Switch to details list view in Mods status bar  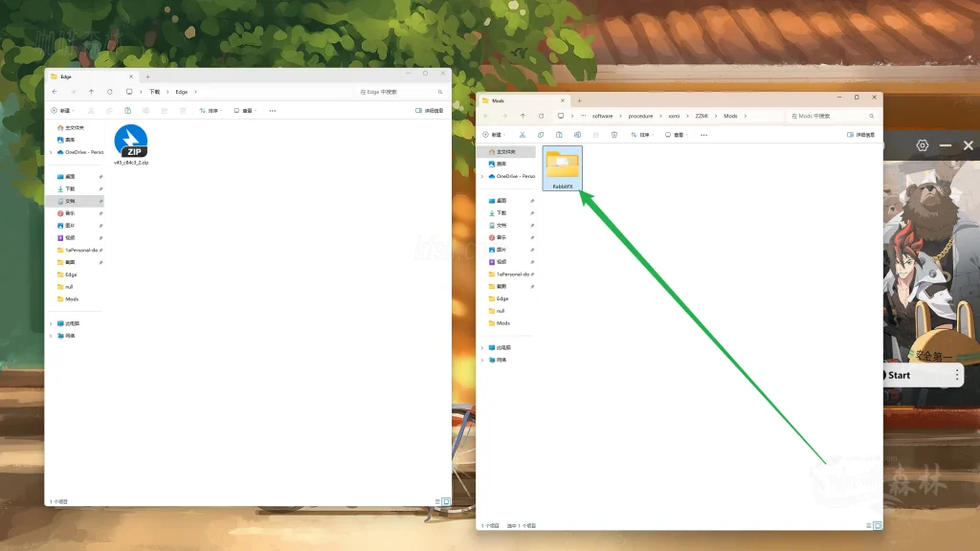(x=869, y=526)
